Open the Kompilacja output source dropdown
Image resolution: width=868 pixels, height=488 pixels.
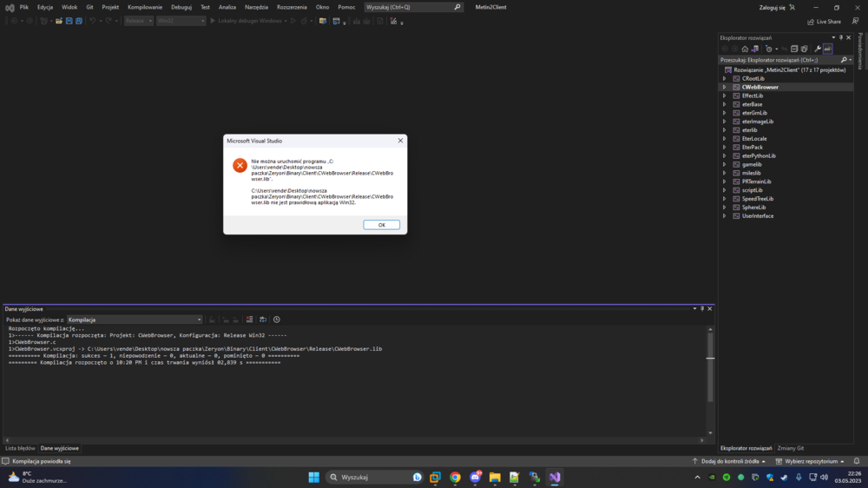point(135,320)
